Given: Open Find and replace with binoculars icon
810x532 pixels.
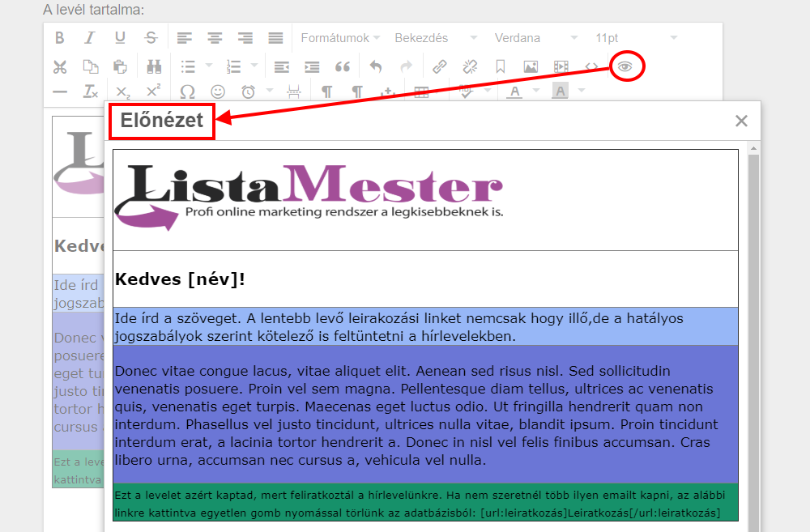Looking at the screenshot, I should (154, 66).
